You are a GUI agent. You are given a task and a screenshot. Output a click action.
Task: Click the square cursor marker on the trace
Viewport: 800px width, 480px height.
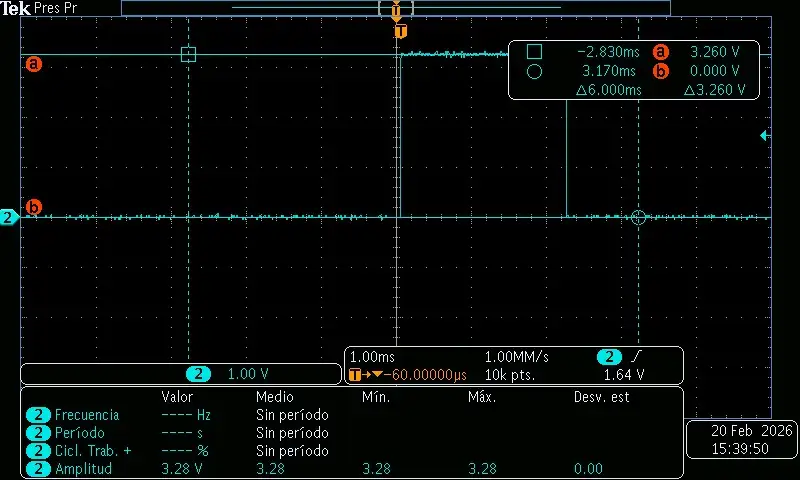(x=188, y=54)
